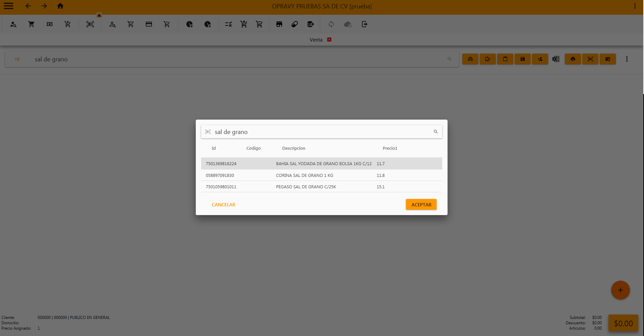Click the orange toolbox button
The image size is (644, 336).
coord(470,59)
